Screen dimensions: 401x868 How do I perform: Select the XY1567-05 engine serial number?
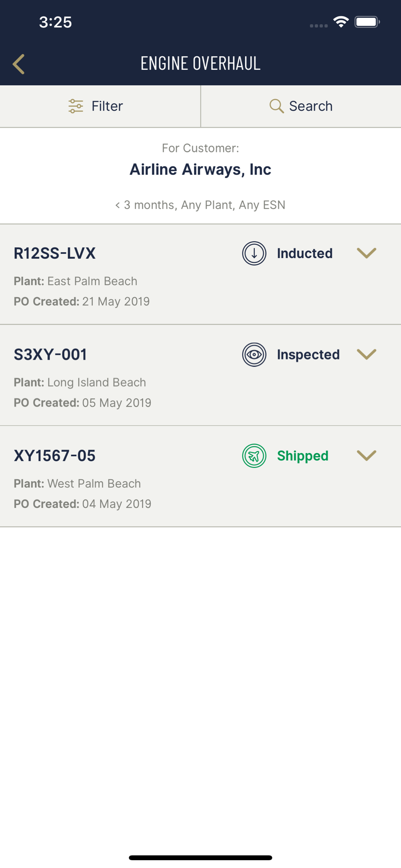pyautogui.click(x=55, y=456)
